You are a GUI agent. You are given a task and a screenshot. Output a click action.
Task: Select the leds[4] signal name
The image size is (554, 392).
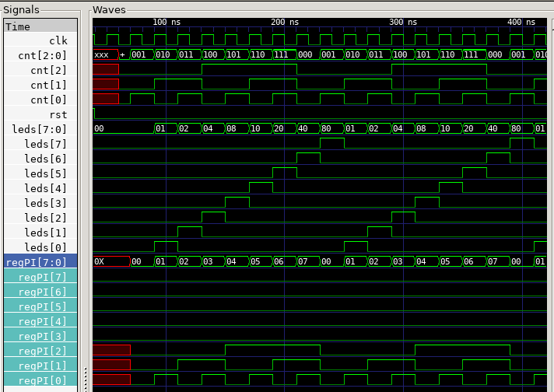point(51,188)
